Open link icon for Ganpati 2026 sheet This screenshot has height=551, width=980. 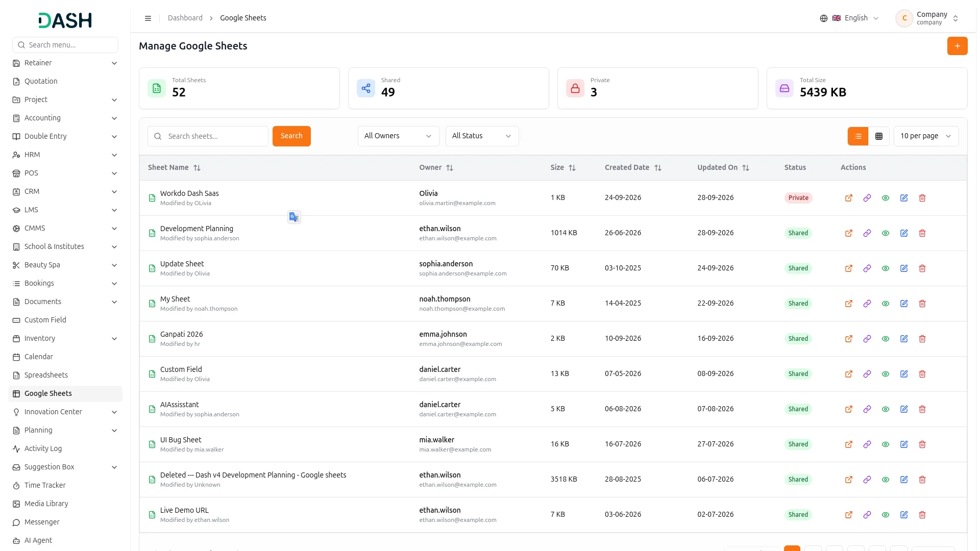coord(867,339)
